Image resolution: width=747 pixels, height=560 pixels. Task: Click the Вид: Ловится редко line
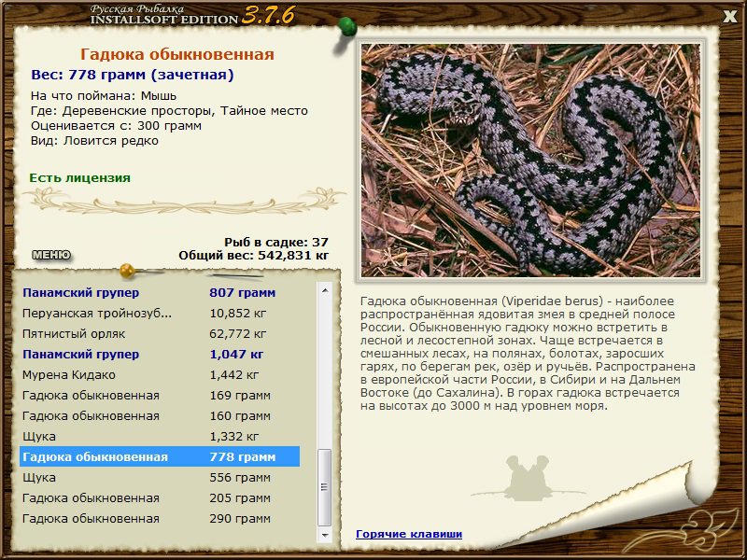coord(95,141)
